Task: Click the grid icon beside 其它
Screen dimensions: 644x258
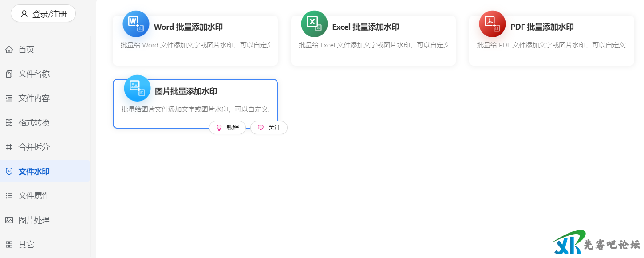Action: coord(9,245)
